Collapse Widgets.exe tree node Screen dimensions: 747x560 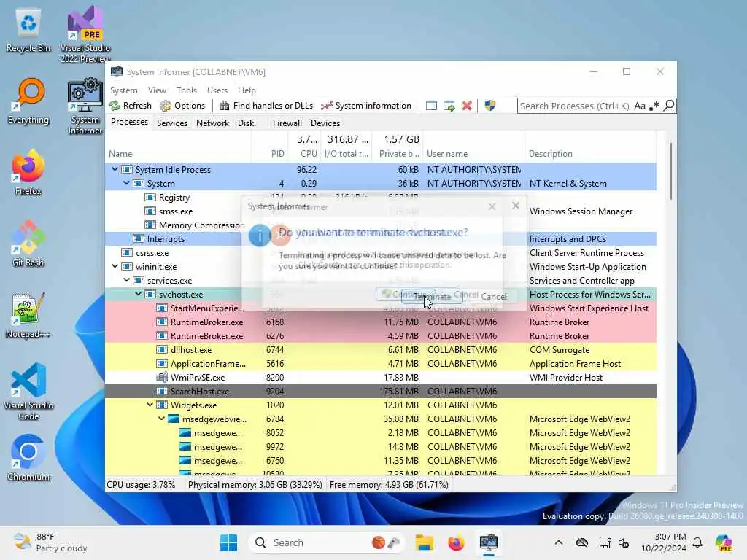(150, 405)
